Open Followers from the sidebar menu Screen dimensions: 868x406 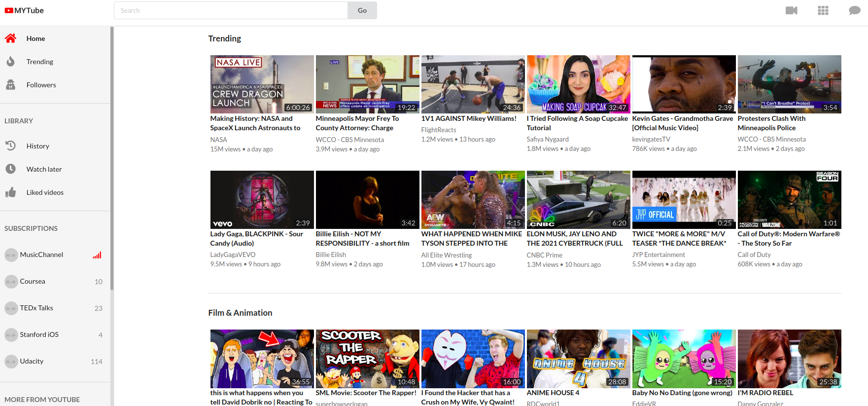coord(55,85)
